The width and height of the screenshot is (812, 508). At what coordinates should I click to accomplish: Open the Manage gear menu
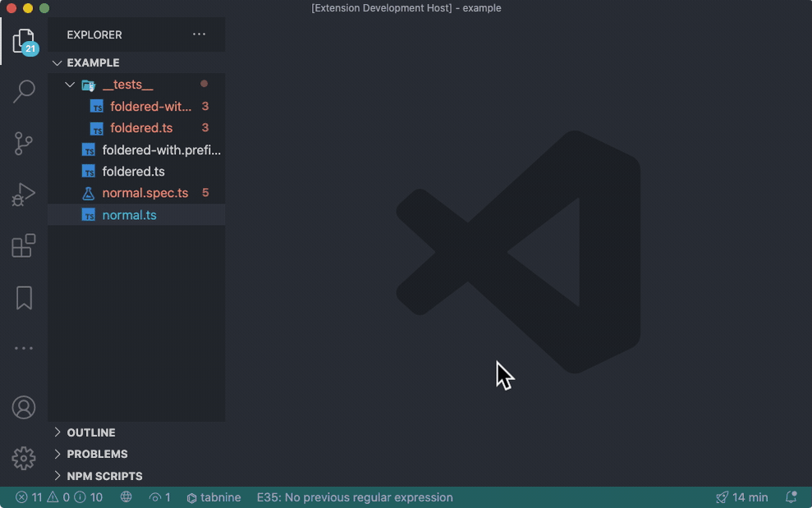pyautogui.click(x=24, y=458)
